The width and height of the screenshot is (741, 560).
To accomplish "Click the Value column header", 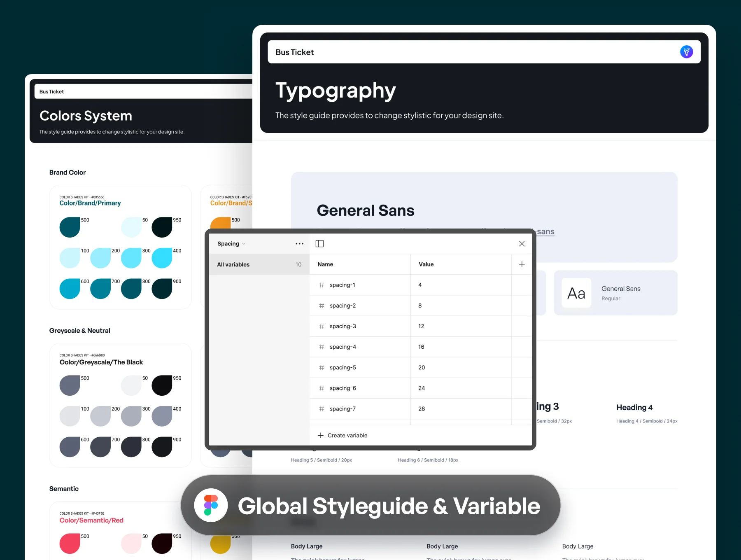I will pyautogui.click(x=426, y=264).
